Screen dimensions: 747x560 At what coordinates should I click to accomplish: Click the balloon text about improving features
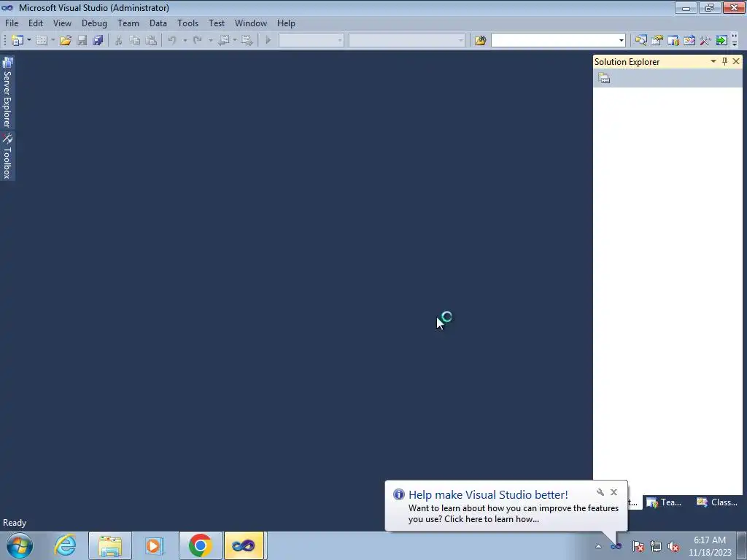click(513, 514)
